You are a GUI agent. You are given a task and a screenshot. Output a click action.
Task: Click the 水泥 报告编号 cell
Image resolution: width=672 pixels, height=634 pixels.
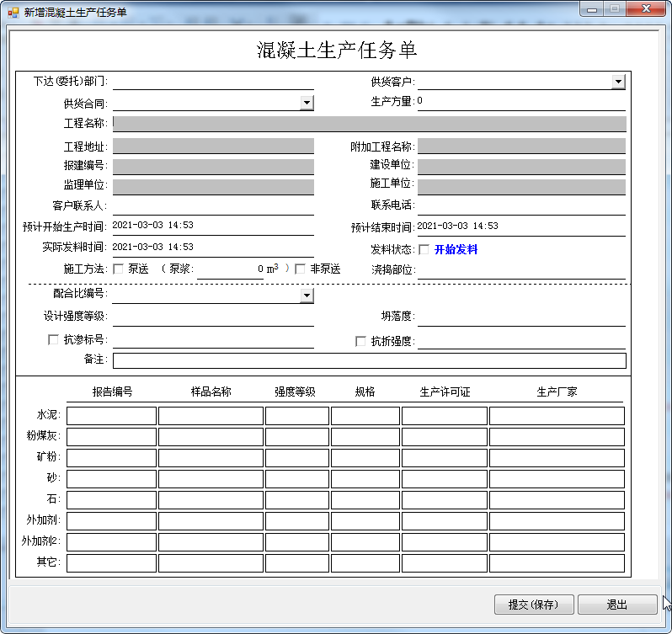pos(112,416)
